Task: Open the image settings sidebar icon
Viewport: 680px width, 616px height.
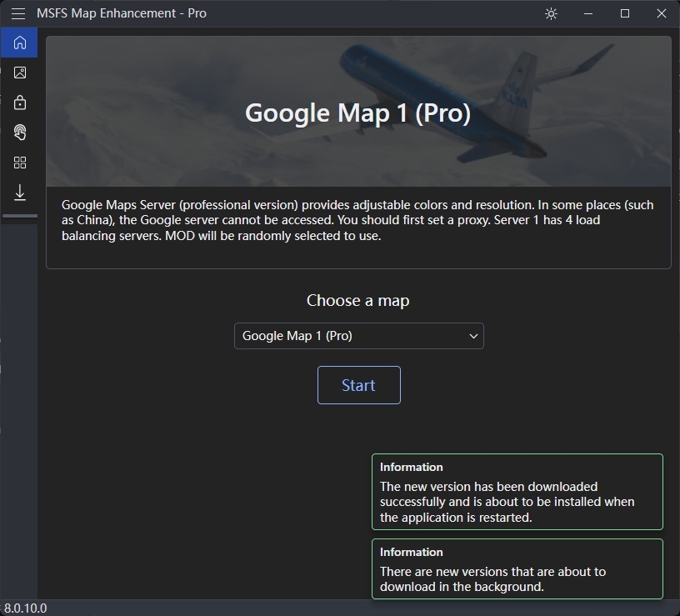Action: [x=19, y=73]
